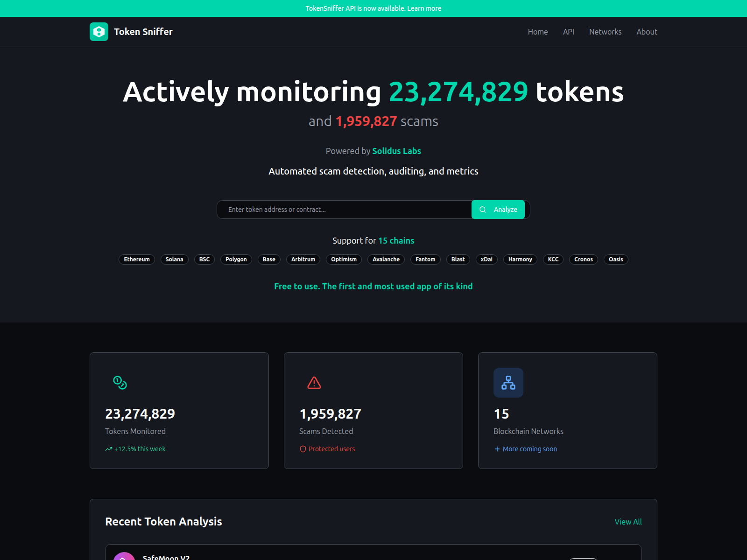Click the coins icon on Tokens Monitored card
747x560 pixels.
pyautogui.click(x=120, y=383)
